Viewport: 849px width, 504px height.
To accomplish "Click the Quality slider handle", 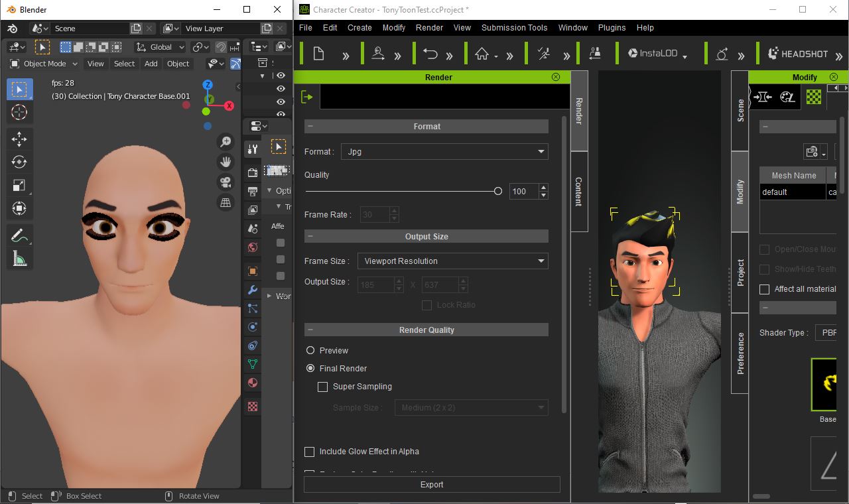I will point(498,191).
